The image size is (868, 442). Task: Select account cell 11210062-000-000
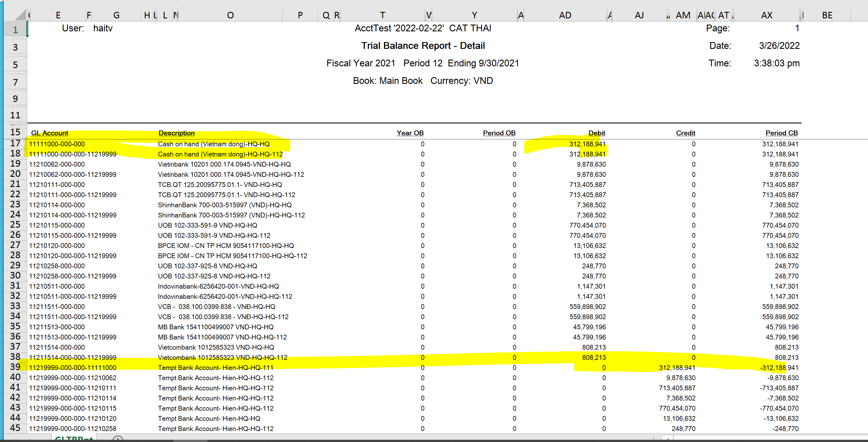(57, 164)
